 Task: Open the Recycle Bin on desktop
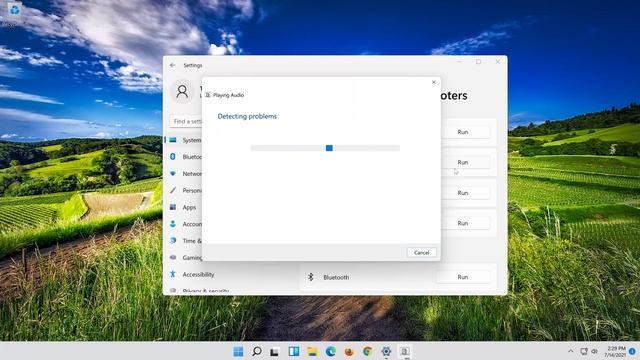(x=14, y=13)
